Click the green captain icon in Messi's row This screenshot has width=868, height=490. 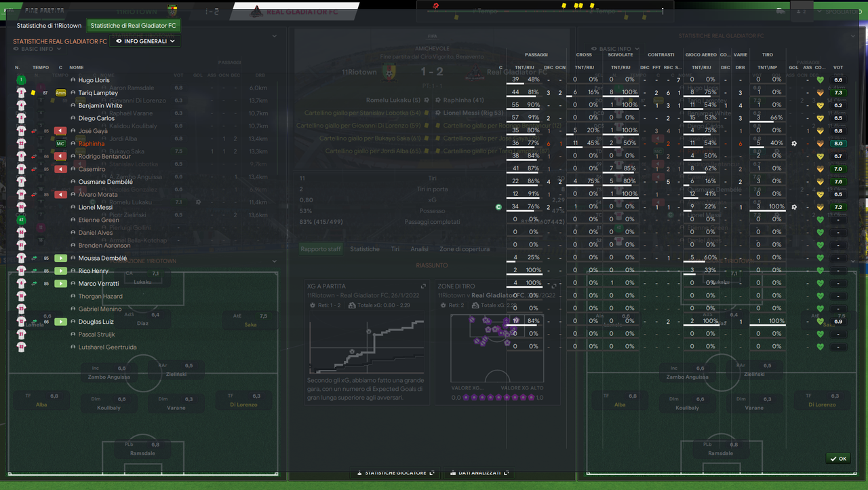coord(499,207)
